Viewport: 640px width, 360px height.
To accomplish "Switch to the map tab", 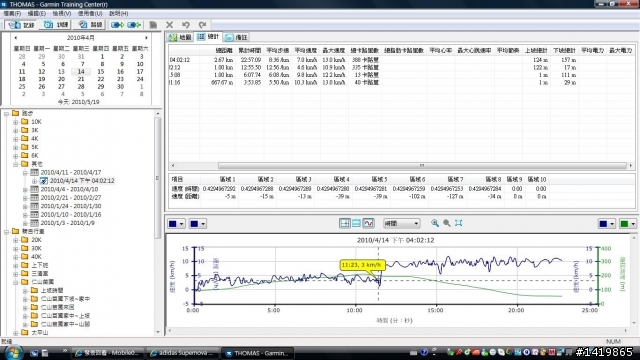I will 180,37.
